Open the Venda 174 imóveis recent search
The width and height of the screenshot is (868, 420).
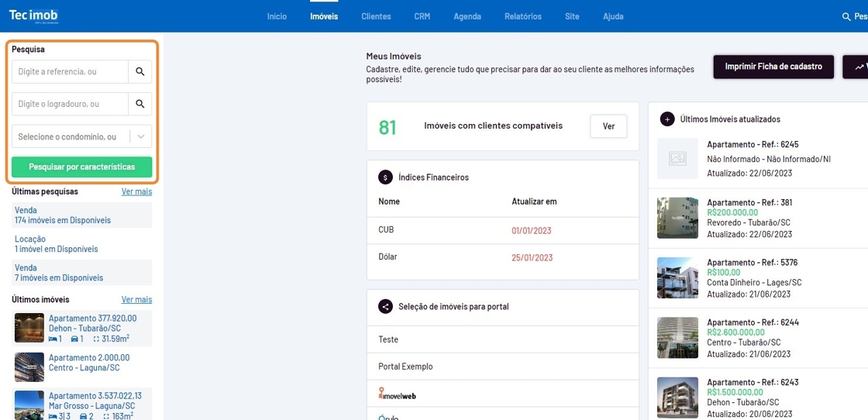tap(62, 215)
